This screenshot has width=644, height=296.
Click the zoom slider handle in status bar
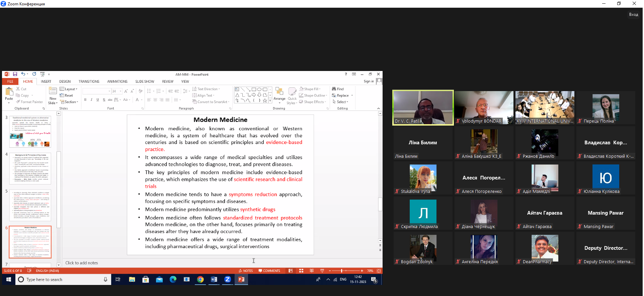pos(341,271)
